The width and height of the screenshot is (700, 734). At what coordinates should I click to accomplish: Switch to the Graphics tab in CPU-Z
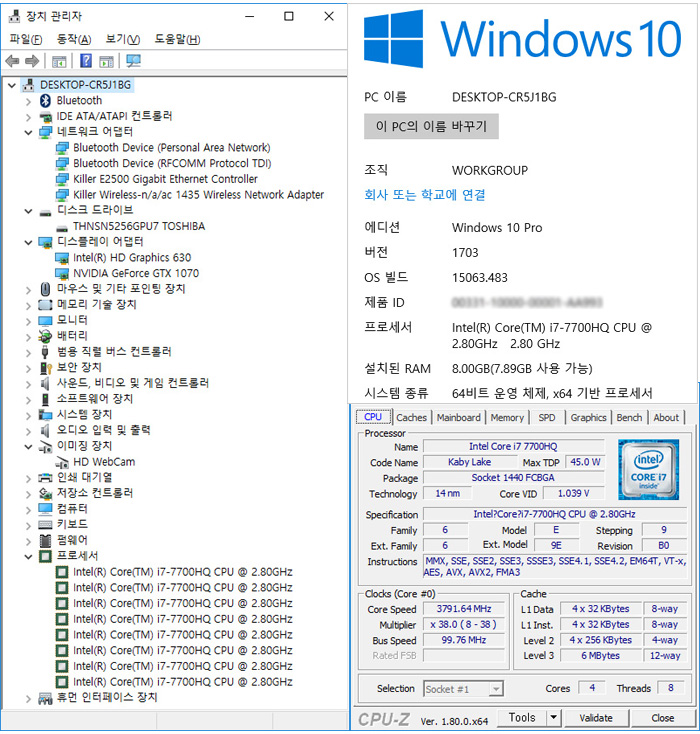(588, 417)
